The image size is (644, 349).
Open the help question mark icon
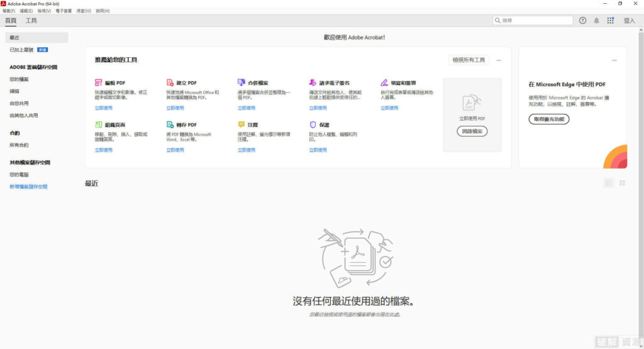pos(582,21)
